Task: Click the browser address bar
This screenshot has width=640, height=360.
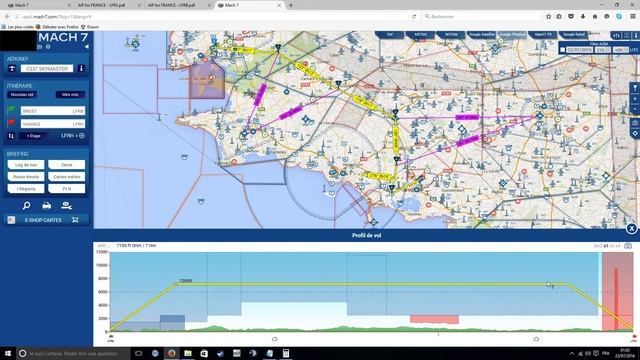Action: click(212, 17)
